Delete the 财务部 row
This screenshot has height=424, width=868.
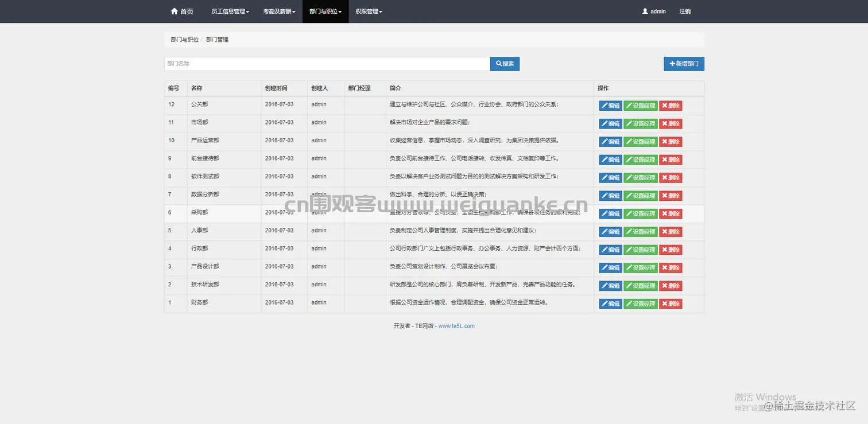[671, 304]
